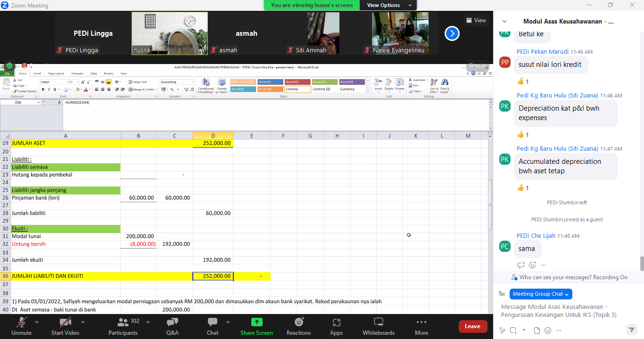Open the Apps panel
This screenshot has width=644, height=339.
point(336,326)
